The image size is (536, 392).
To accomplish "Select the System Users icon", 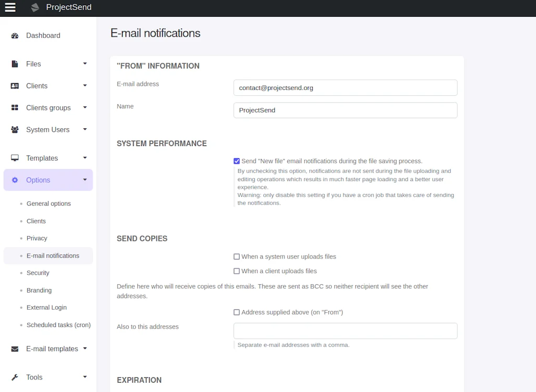I will tap(14, 129).
